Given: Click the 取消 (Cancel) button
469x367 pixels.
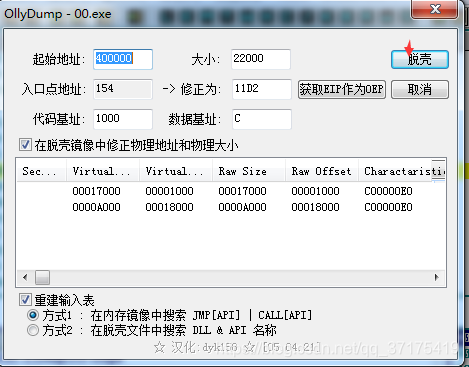Looking at the screenshot, I should point(420,89).
